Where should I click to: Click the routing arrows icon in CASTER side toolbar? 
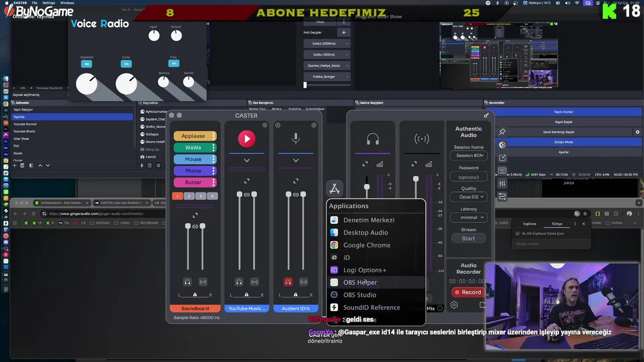point(502,197)
